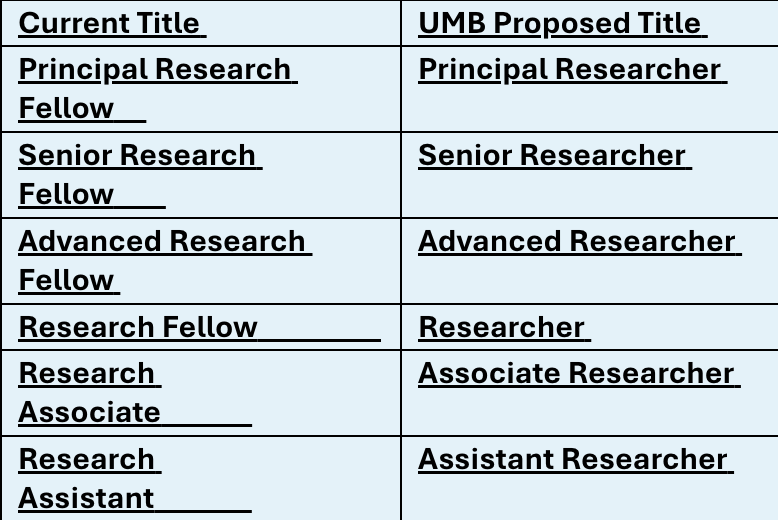Click the 'Research Fellow' current title
Image resolution: width=778 pixels, height=520 pixels.
click(138, 327)
